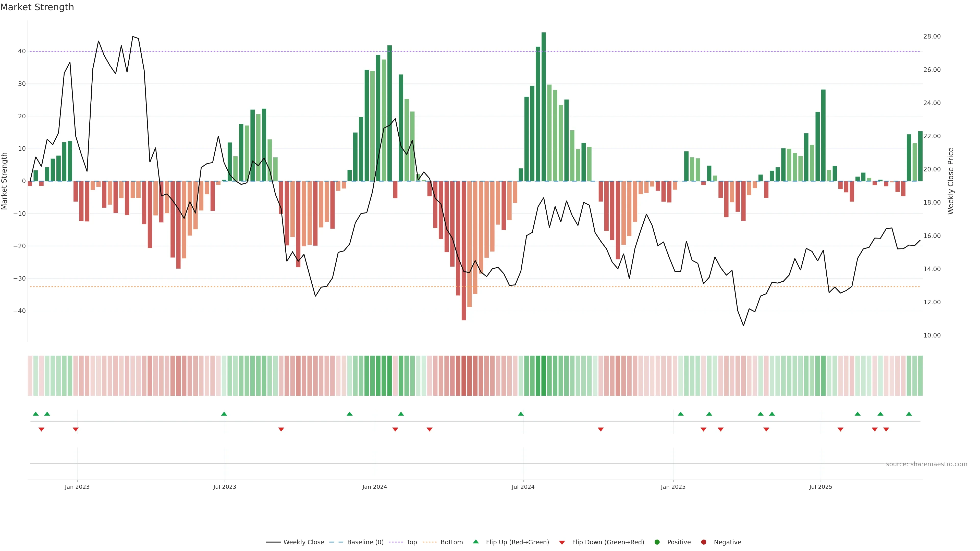Click the Flip Down red triangle legend icon
The image size is (980, 551).
562,542
